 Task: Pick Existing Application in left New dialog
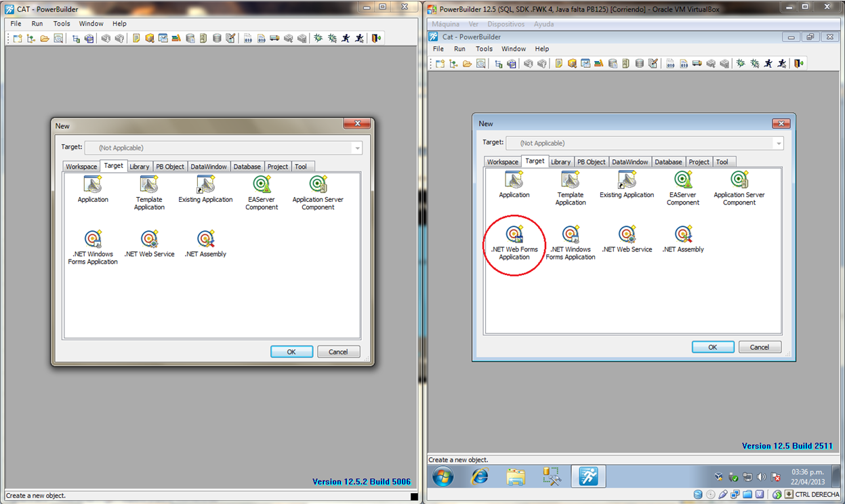click(205, 190)
